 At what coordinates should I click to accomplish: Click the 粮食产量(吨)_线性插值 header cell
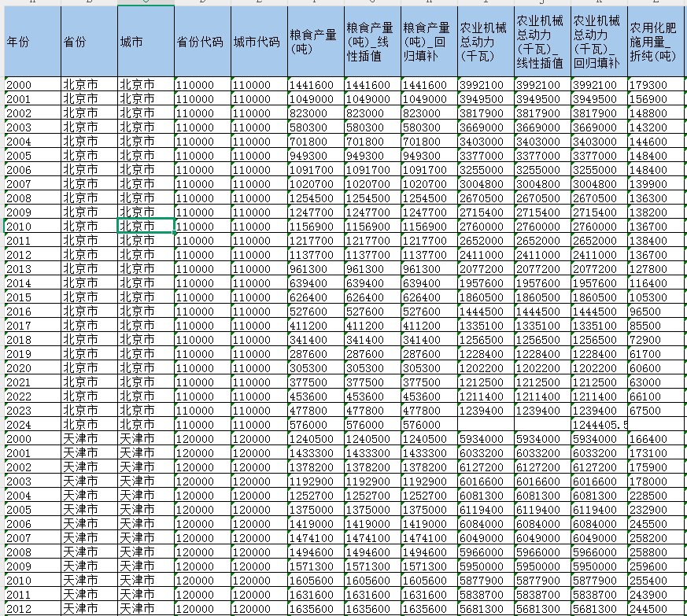[371, 42]
